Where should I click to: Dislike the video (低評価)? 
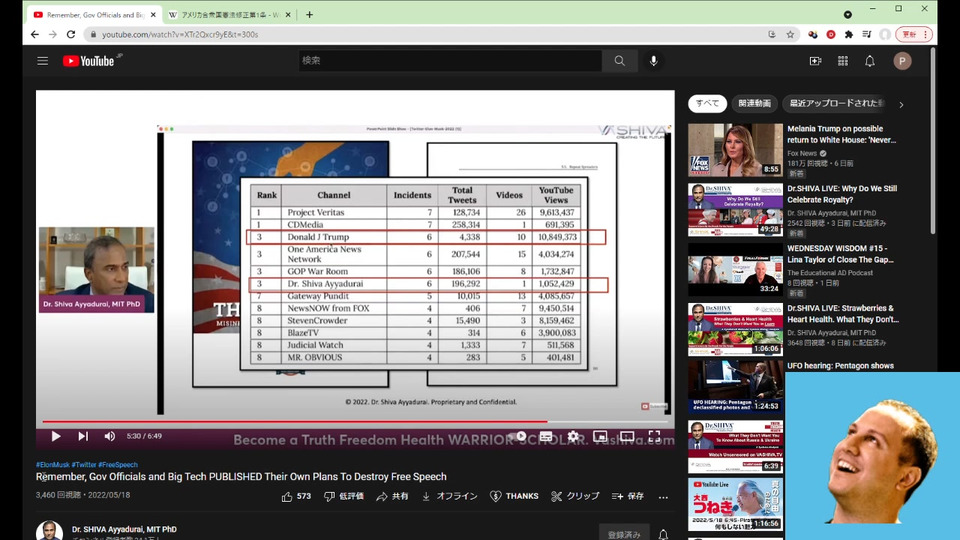coord(343,497)
